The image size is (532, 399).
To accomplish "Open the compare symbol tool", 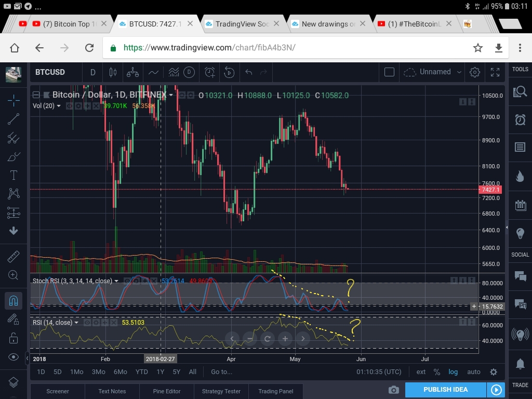I will point(132,72).
